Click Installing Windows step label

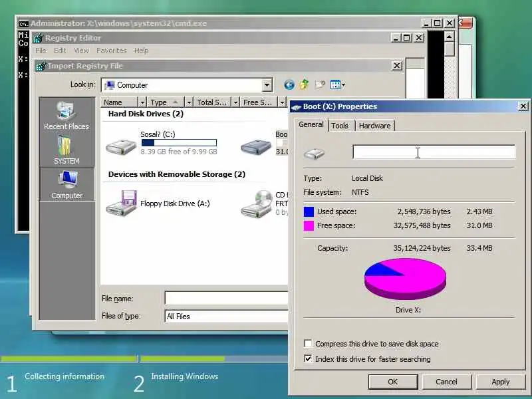[x=185, y=376]
